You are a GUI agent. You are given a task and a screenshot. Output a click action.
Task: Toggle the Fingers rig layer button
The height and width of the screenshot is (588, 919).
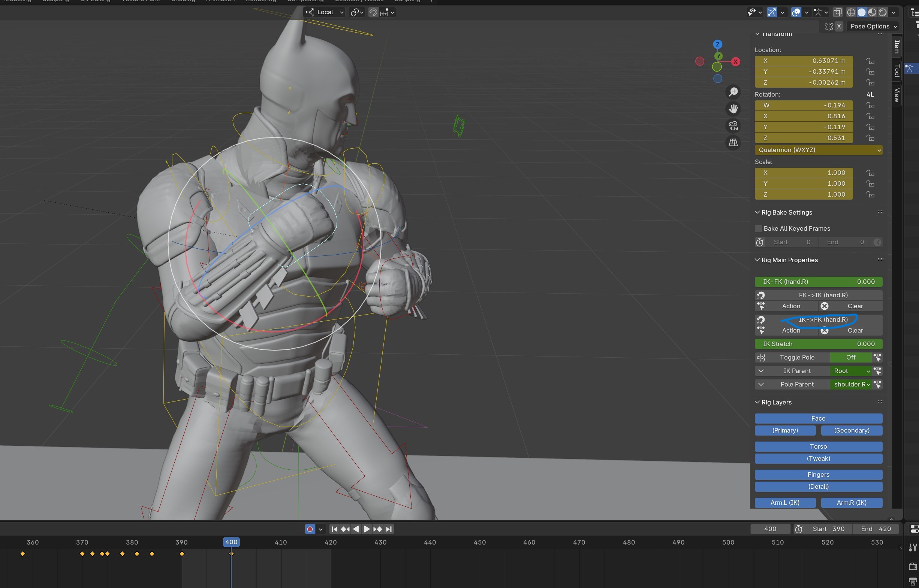(x=818, y=475)
